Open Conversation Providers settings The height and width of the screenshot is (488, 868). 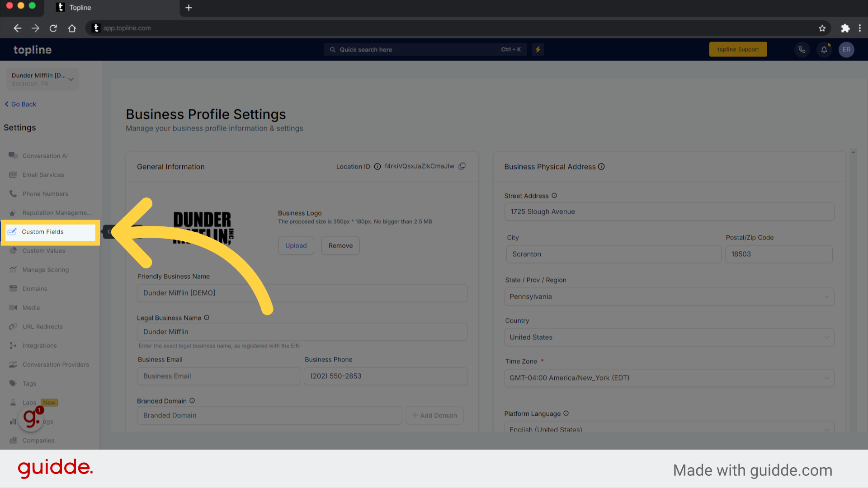click(x=56, y=365)
